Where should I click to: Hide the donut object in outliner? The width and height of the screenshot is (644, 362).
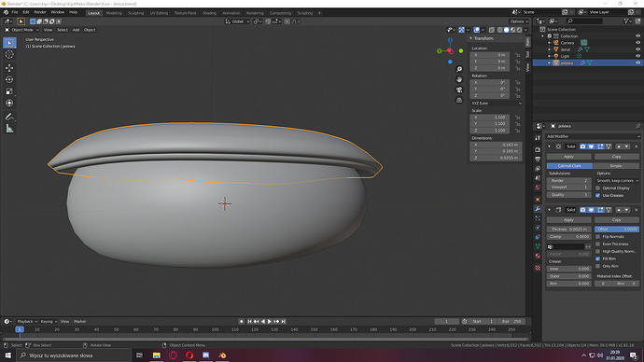click(637, 49)
